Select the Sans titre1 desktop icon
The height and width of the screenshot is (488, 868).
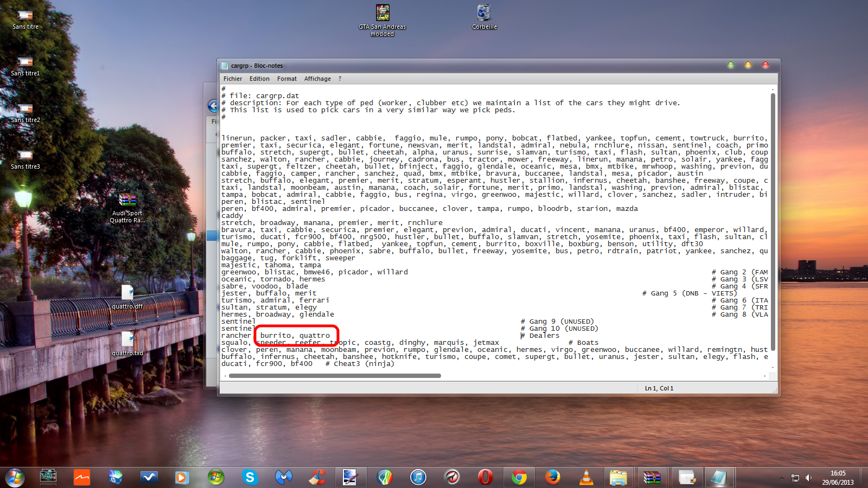click(25, 66)
